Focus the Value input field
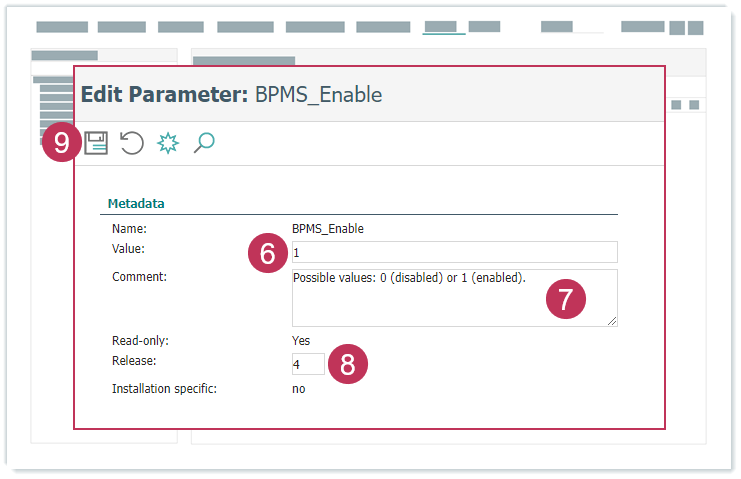Viewport: 741px width, 479px height. click(454, 252)
